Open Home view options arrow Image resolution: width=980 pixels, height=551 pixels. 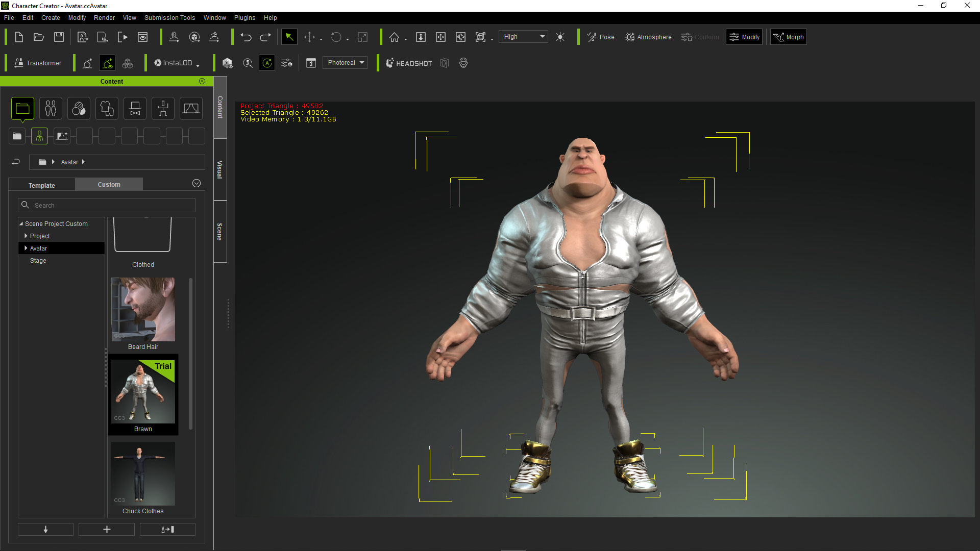[x=406, y=39]
